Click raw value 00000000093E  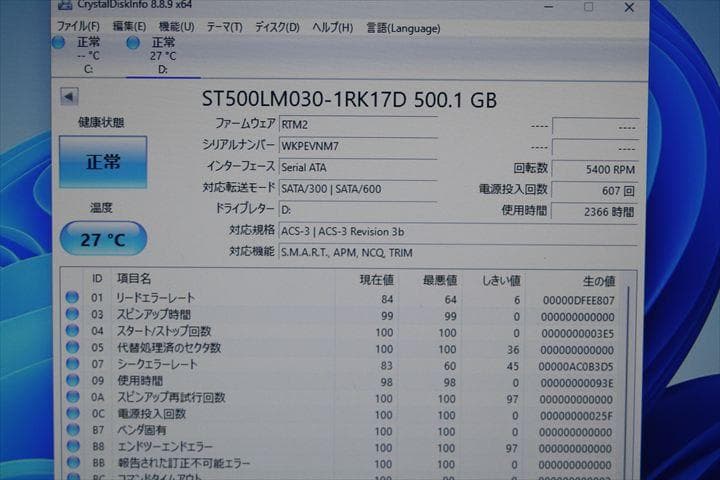576,383
